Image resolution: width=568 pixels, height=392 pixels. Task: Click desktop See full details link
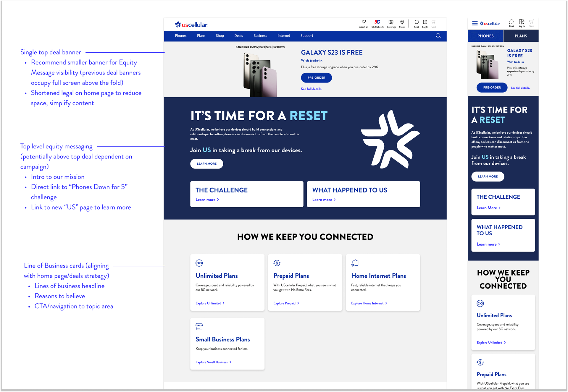tap(312, 89)
